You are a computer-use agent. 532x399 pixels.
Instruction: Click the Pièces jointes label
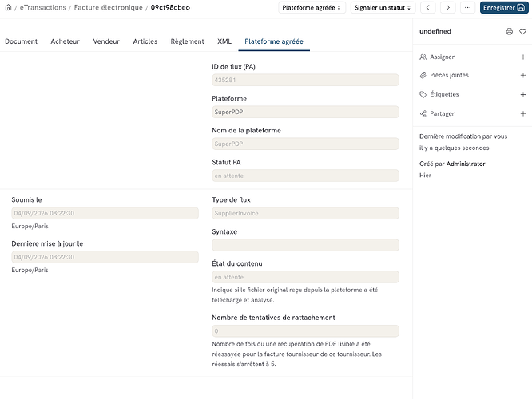point(449,75)
